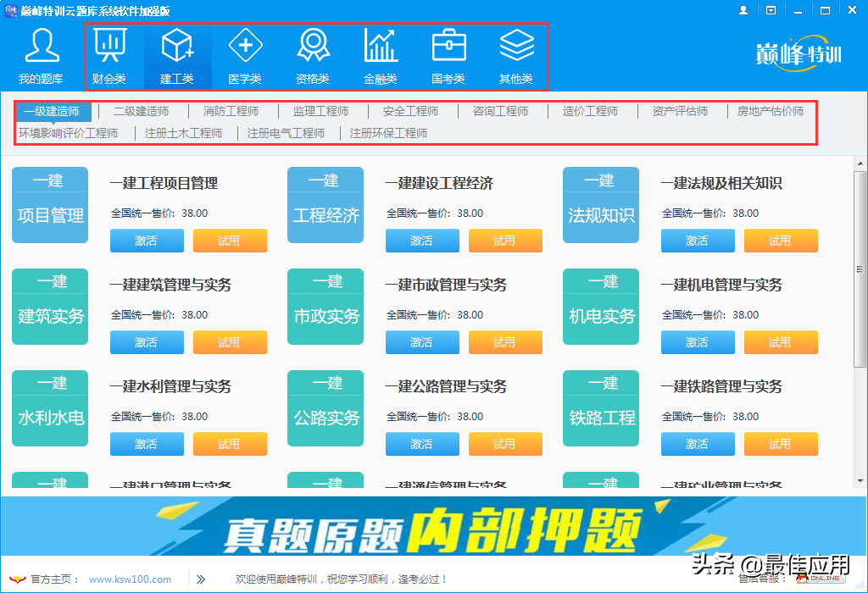Switch to 二级建造师 tab
Viewport: 868px width, 593px height.
click(x=142, y=111)
